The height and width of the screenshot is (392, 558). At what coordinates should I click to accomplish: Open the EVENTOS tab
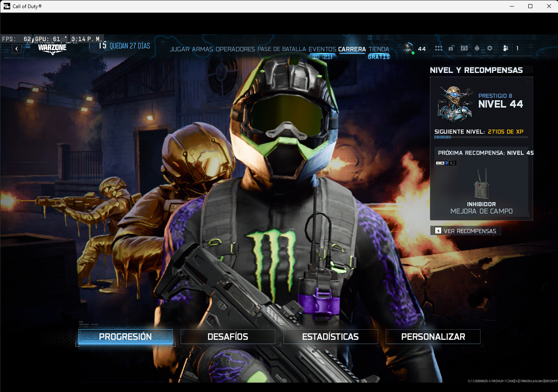coord(322,49)
